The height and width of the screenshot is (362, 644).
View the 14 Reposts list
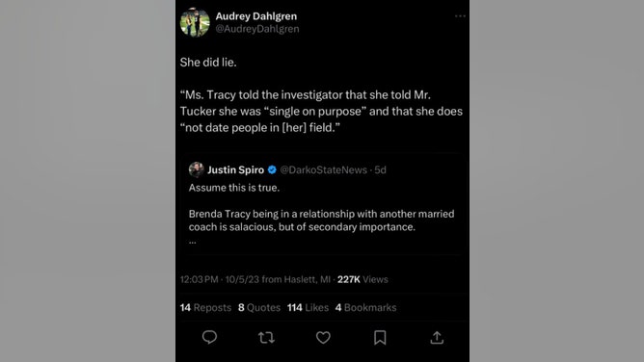pos(205,307)
